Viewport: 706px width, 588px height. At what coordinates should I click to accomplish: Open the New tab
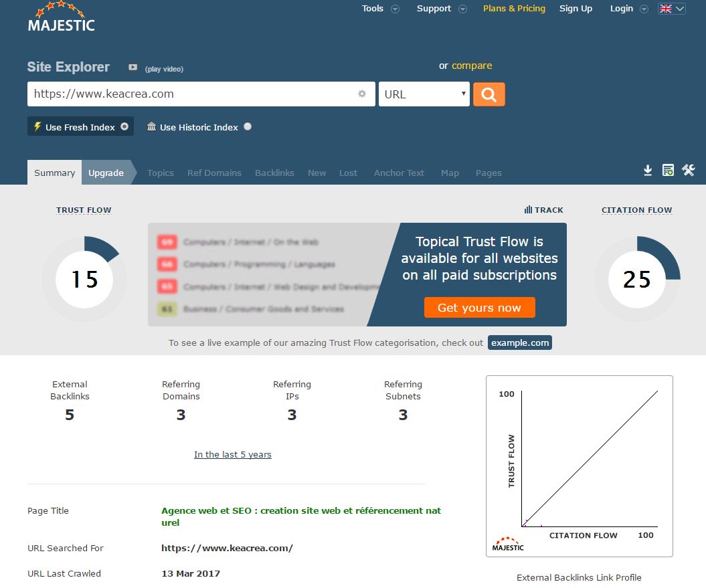pos(317,173)
